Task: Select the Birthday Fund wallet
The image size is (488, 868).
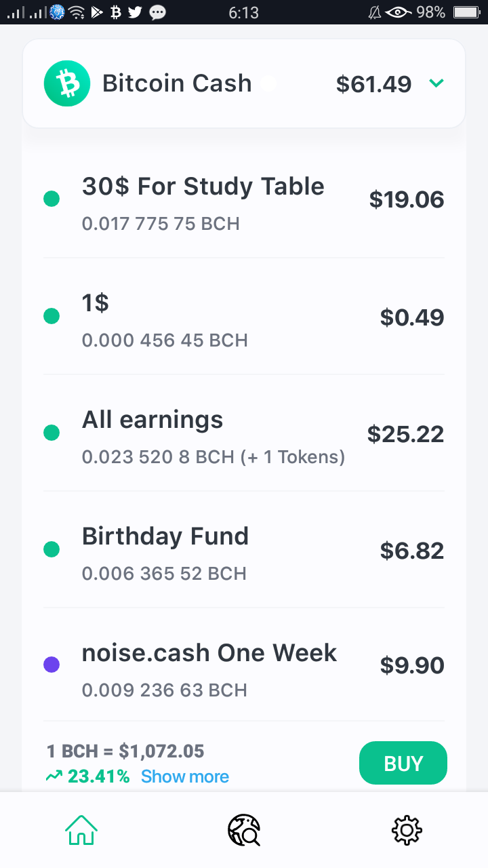Action: (244, 550)
